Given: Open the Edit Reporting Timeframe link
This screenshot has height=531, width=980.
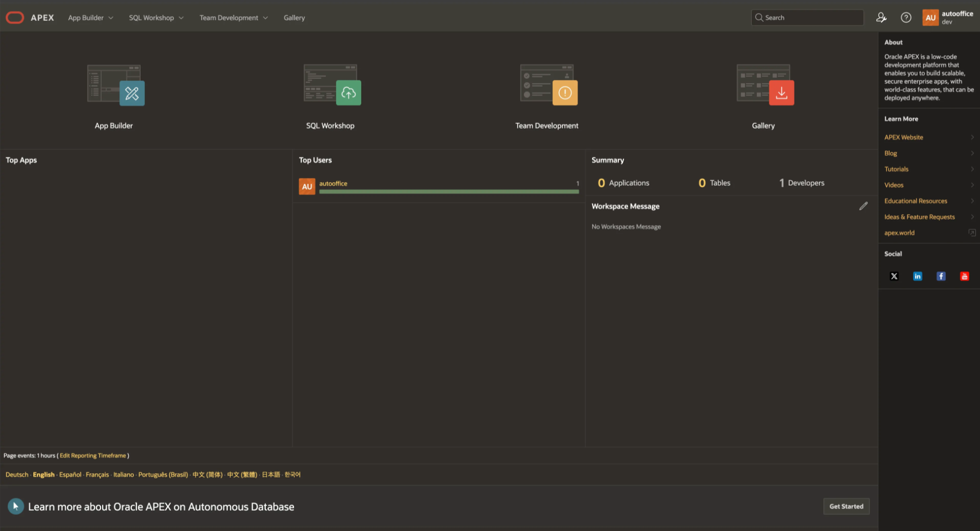Looking at the screenshot, I should (93, 455).
